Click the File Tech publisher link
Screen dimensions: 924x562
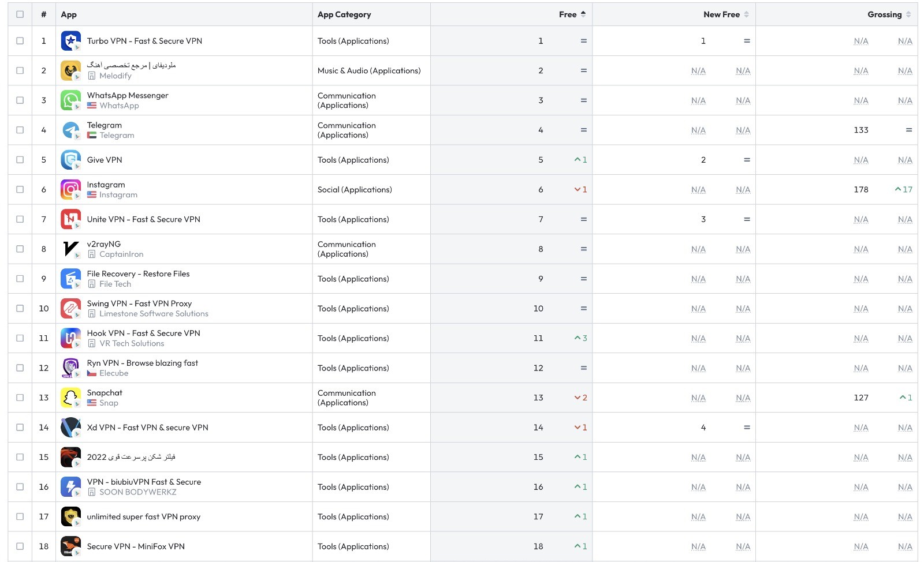pyautogui.click(x=115, y=284)
